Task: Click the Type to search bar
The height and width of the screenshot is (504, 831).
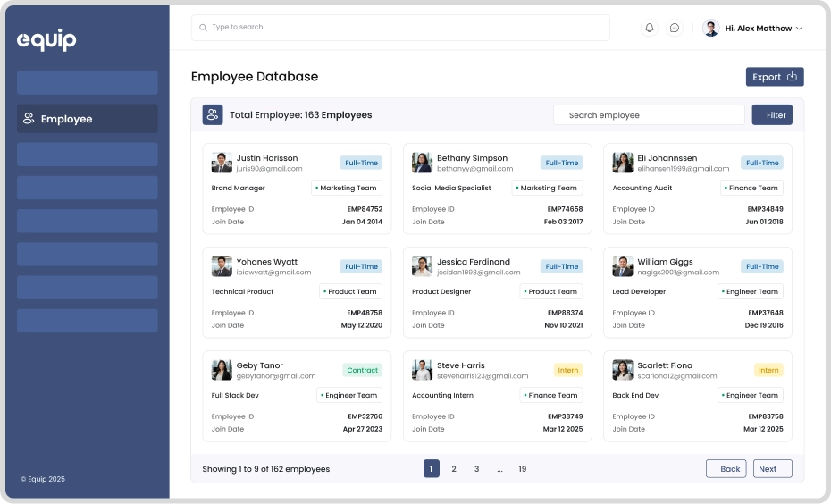Action: tap(400, 28)
